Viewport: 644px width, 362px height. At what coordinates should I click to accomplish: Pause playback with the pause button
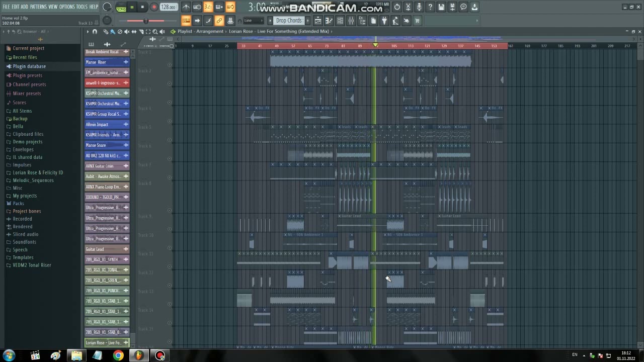click(x=132, y=7)
